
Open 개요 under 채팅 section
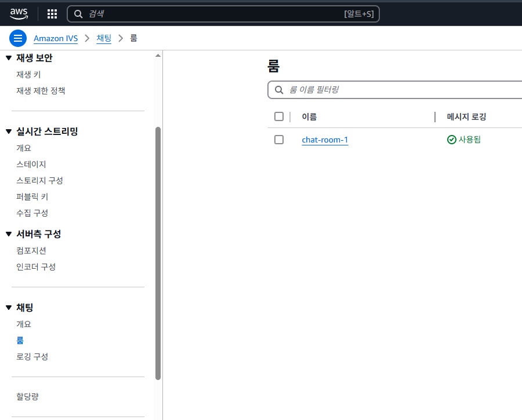coord(24,324)
